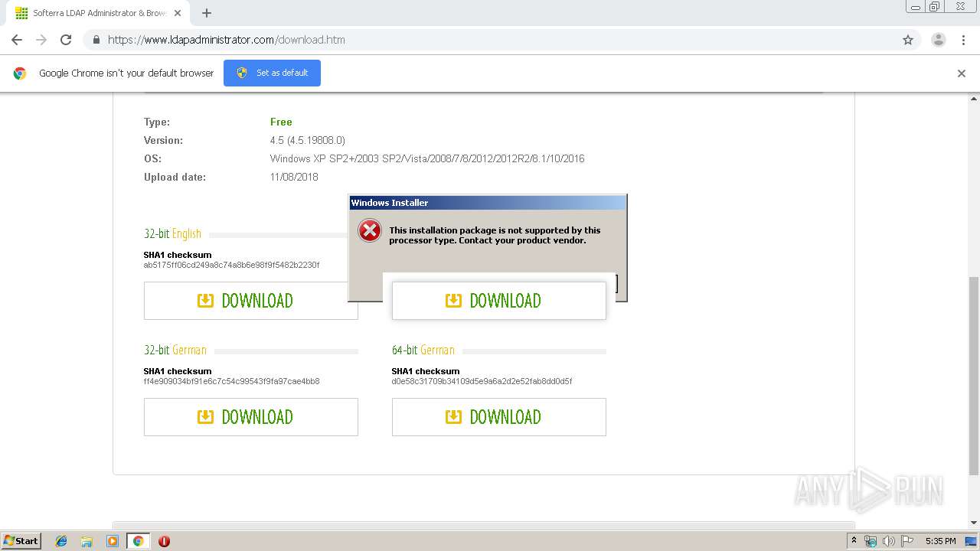Launch Internet Explorer from the taskbar
980x551 pixels.
pyautogui.click(x=61, y=541)
